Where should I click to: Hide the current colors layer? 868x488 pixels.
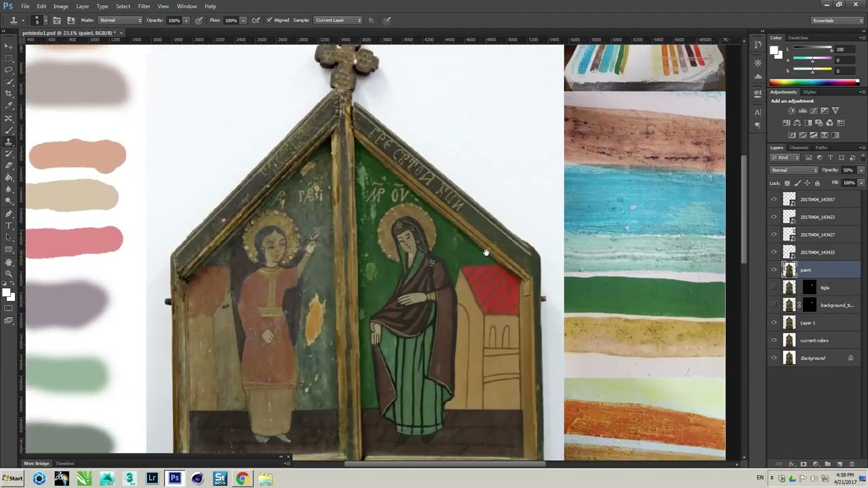(x=774, y=340)
